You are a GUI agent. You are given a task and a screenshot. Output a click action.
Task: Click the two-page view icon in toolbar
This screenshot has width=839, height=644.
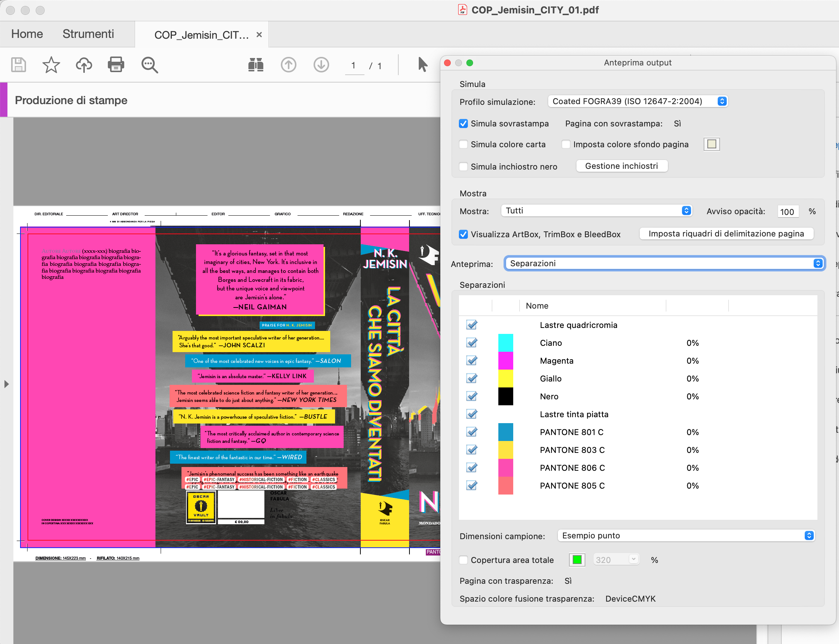point(256,65)
